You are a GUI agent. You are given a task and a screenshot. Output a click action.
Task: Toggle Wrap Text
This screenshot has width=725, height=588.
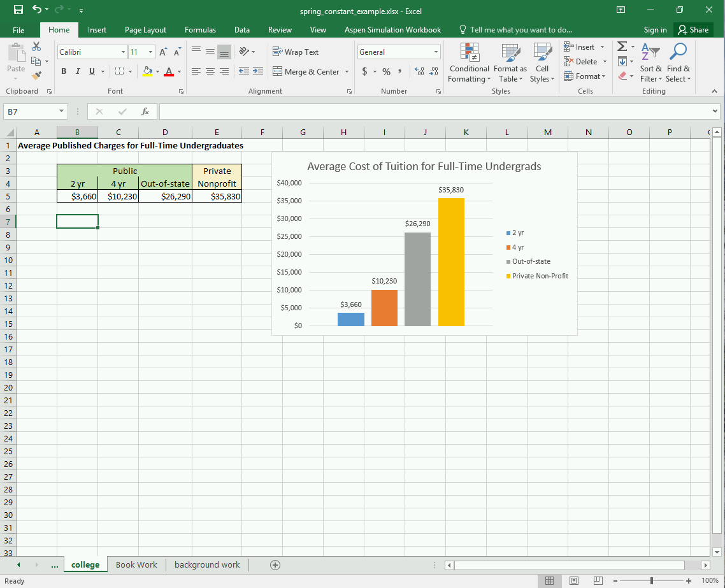(296, 52)
